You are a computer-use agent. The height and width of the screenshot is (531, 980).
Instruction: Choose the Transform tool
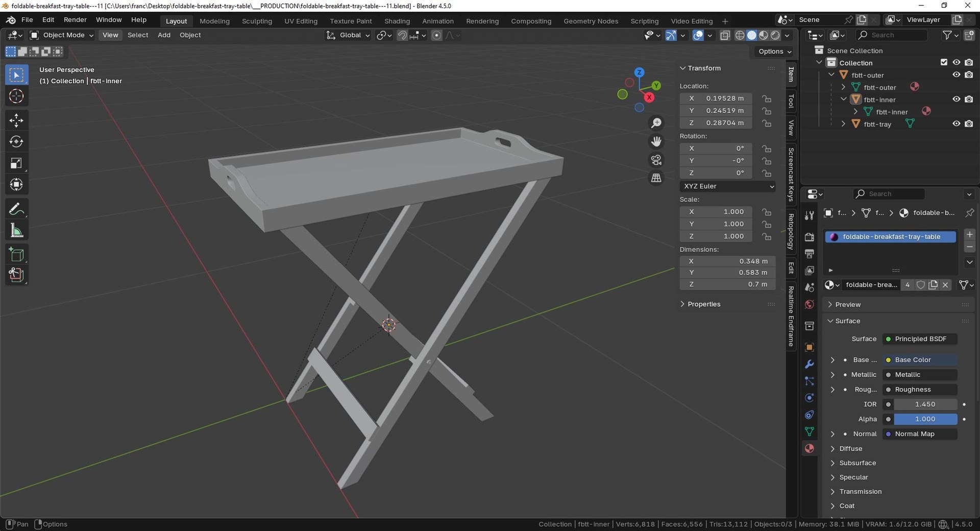pos(16,184)
